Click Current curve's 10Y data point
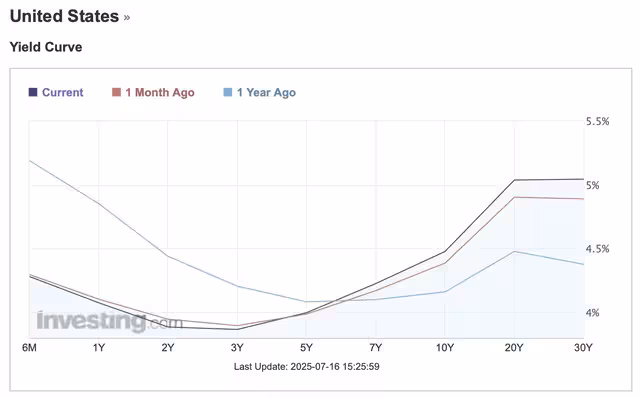Viewport: 640px width, 398px height. (444, 251)
